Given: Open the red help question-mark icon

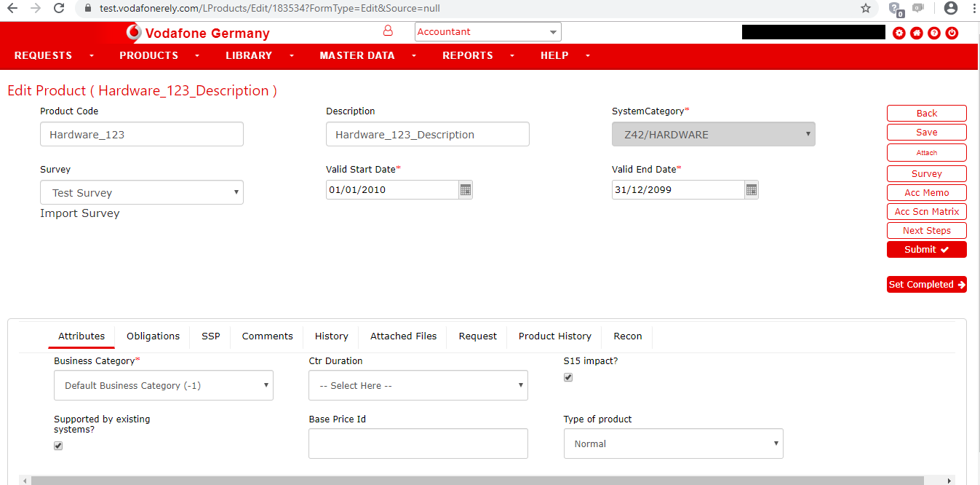Looking at the screenshot, I should [x=934, y=33].
